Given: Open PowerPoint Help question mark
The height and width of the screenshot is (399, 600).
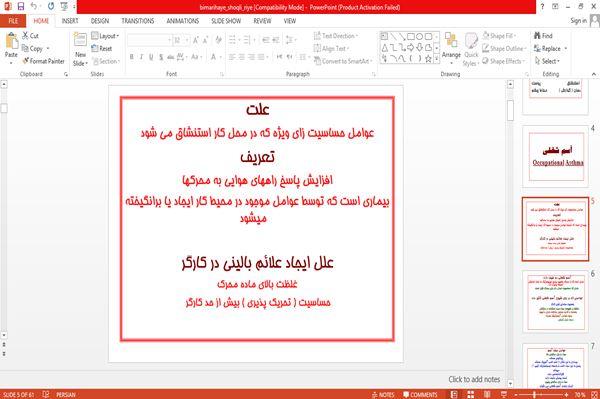Looking at the screenshot, I should [542, 7].
